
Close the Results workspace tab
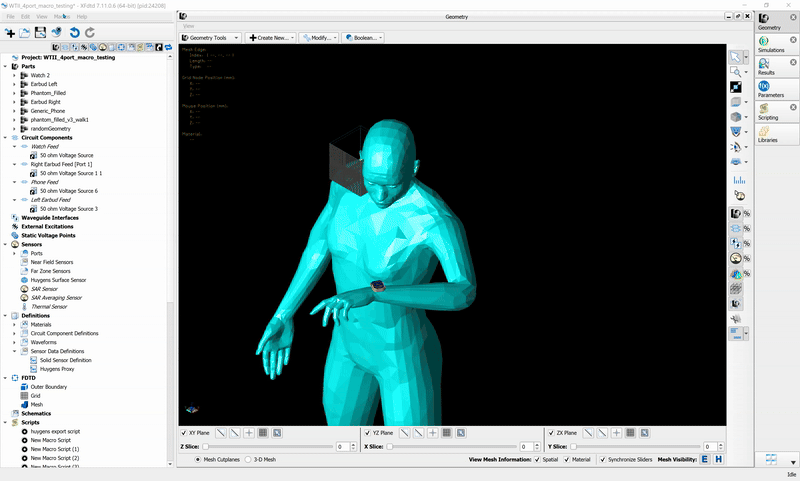[793, 62]
